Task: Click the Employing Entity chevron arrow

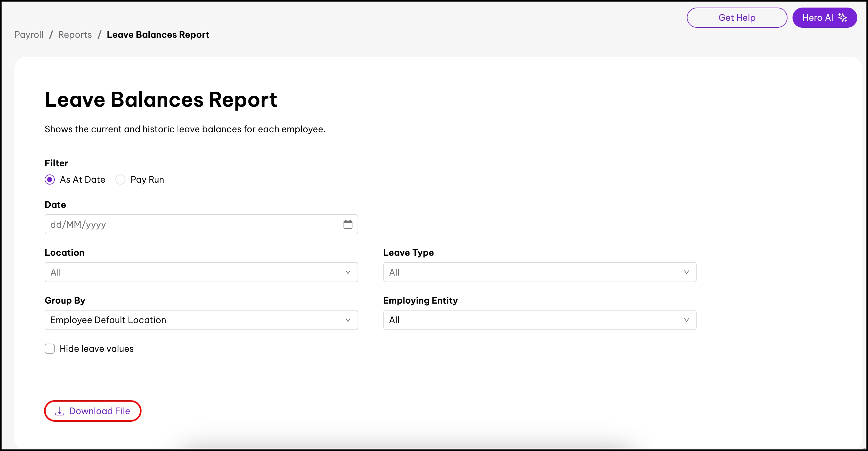Action: click(x=686, y=320)
